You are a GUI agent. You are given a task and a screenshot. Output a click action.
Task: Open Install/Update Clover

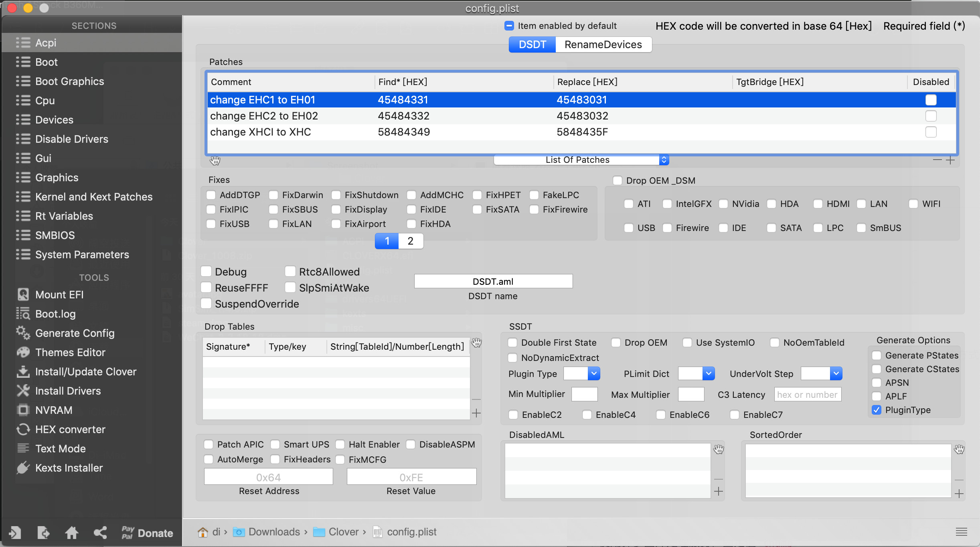[x=86, y=372]
